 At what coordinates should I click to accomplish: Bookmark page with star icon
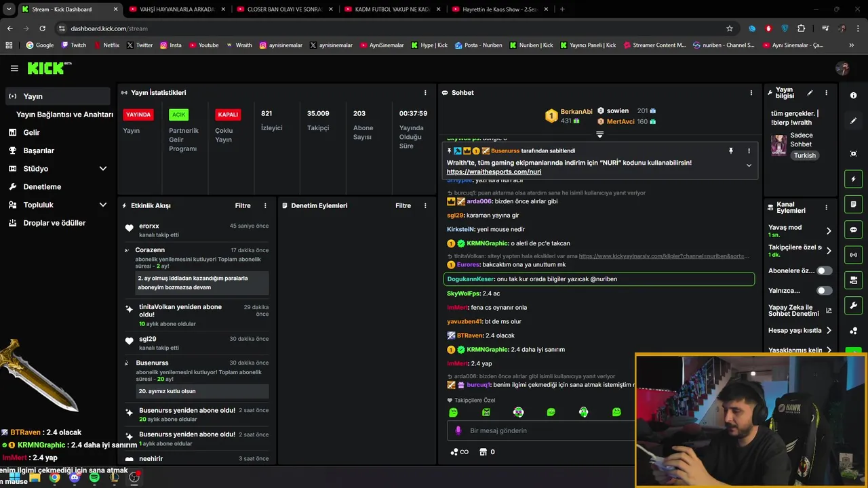(730, 28)
